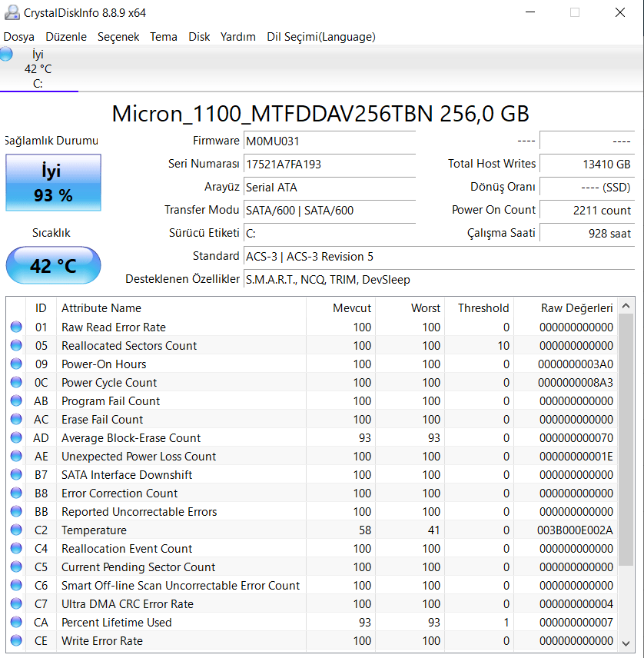Image resolution: width=644 pixels, height=658 pixels.
Task: Click the Micron_1100_MTFDDAV256TBN disk model title
Action: coord(320,114)
